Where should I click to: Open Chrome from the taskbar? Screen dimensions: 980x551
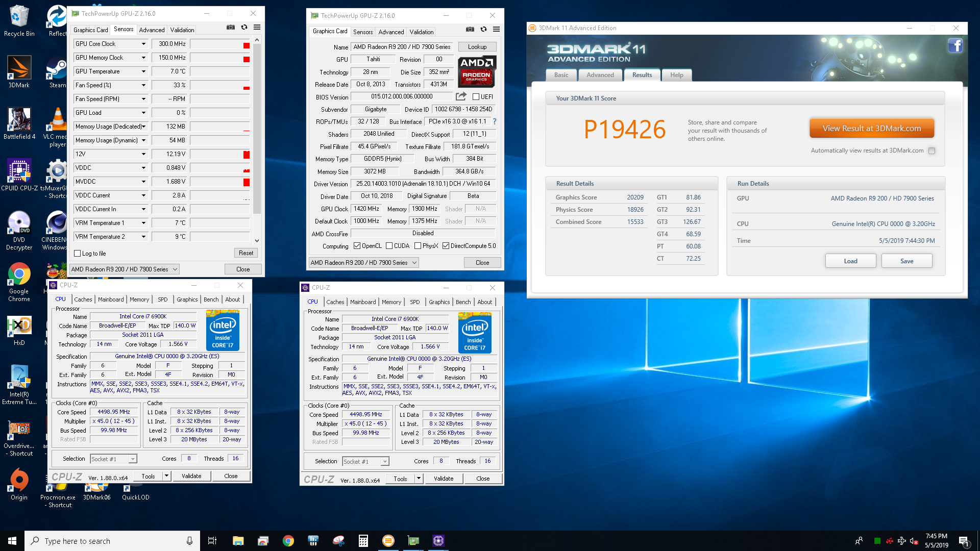[288, 541]
